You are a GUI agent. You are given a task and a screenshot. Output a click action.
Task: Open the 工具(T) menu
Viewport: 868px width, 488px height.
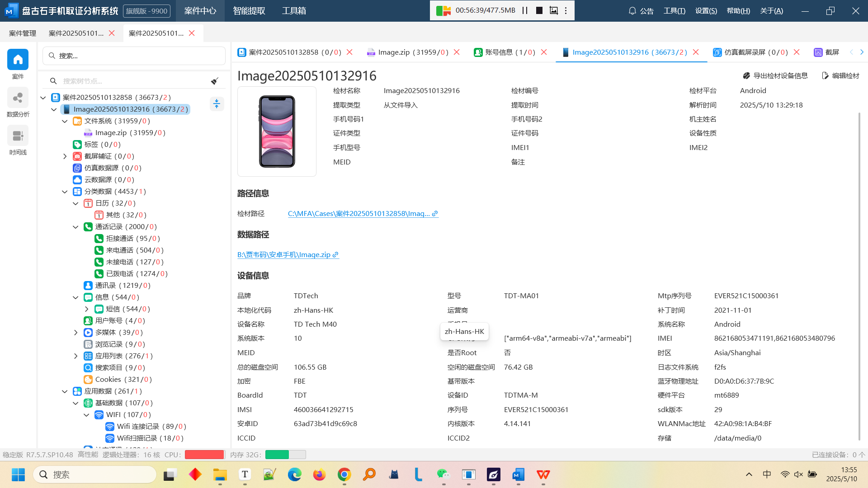click(675, 11)
